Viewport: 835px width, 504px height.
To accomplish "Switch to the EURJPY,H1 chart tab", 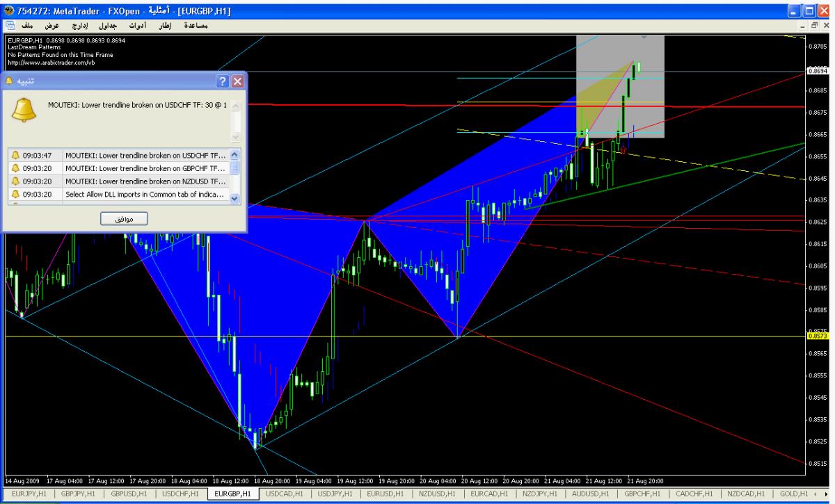I will (x=29, y=494).
